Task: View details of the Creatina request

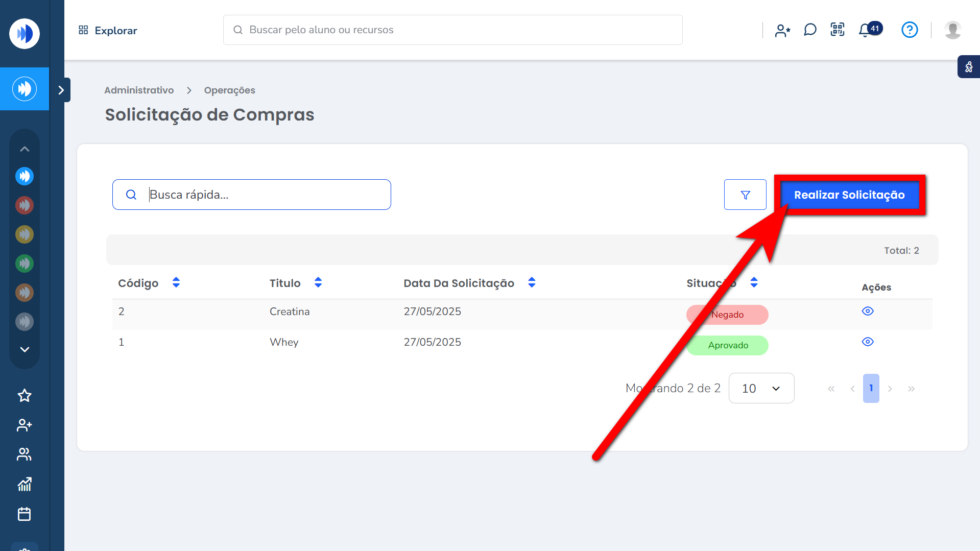Action: click(868, 311)
